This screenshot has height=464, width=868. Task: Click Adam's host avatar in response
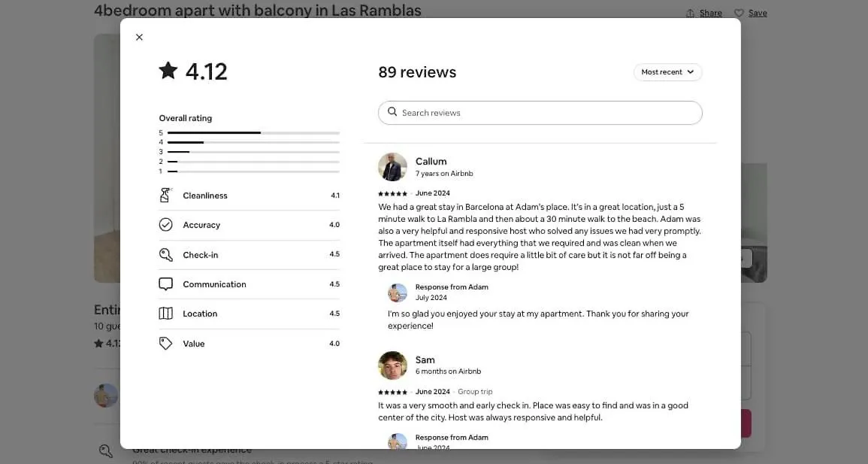click(398, 293)
